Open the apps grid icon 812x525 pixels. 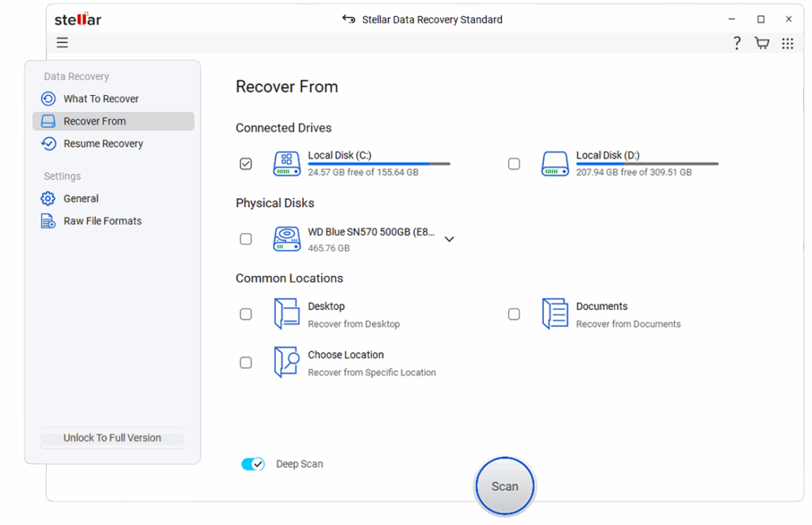[787, 44]
